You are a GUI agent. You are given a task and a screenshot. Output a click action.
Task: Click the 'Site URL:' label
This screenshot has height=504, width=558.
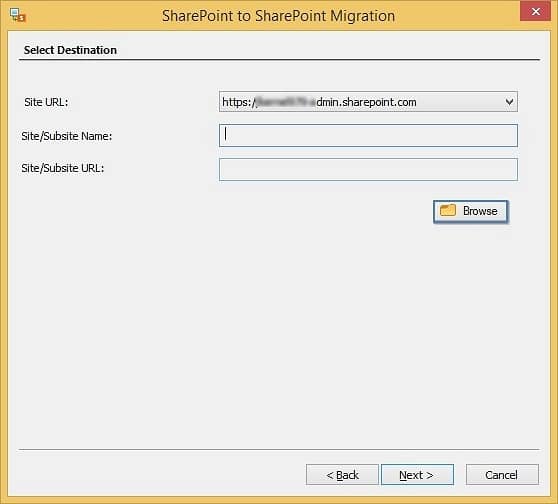[x=46, y=102]
